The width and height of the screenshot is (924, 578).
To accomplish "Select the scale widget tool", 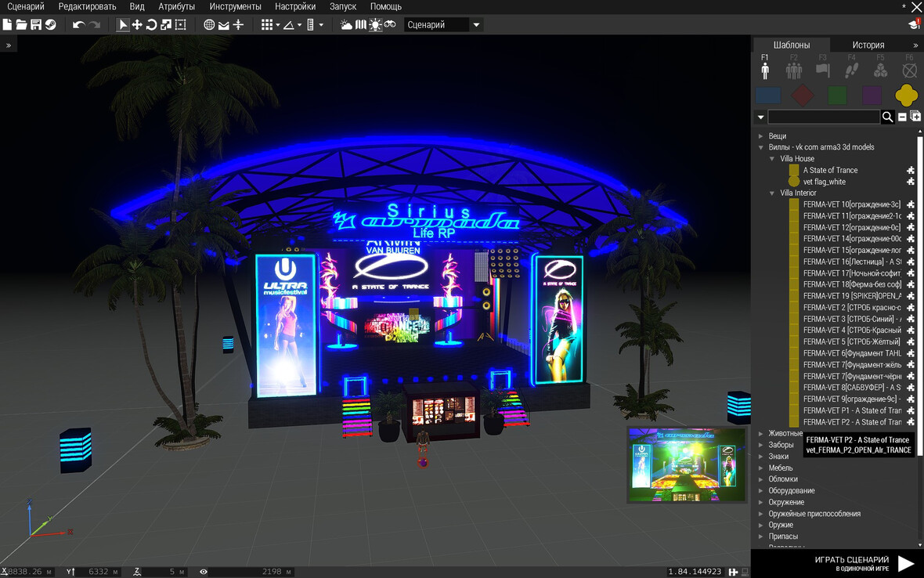I will [166, 25].
